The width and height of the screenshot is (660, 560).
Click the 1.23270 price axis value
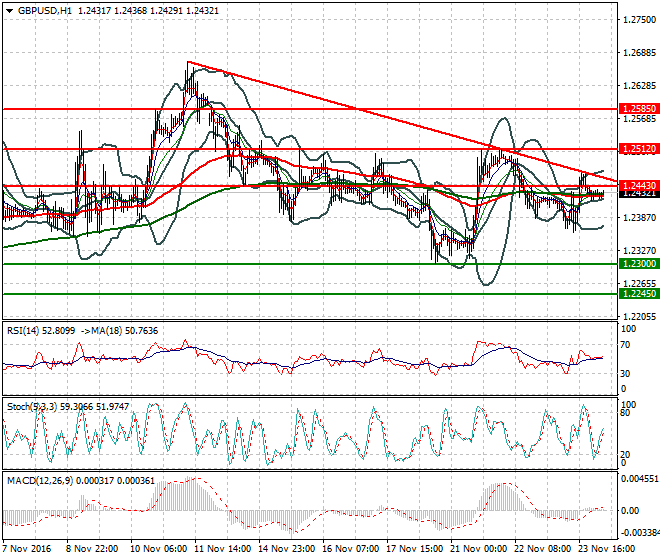[639, 251]
